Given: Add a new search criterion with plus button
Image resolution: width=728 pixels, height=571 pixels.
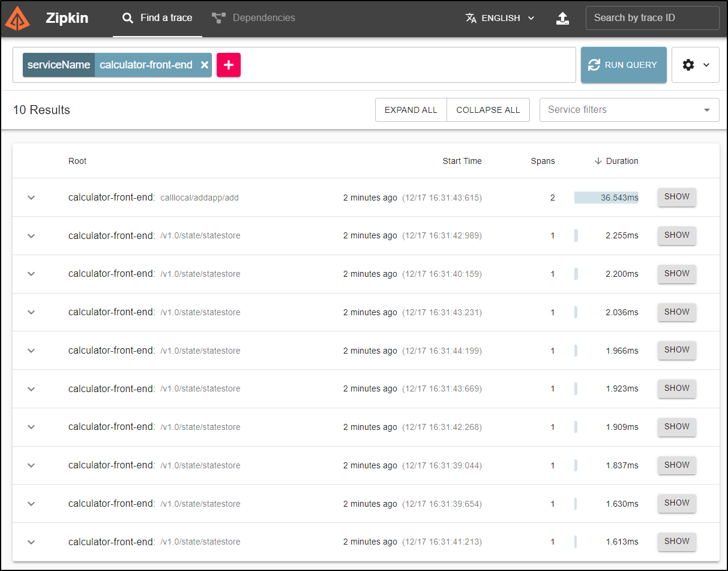Looking at the screenshot, I should (229, 65).
